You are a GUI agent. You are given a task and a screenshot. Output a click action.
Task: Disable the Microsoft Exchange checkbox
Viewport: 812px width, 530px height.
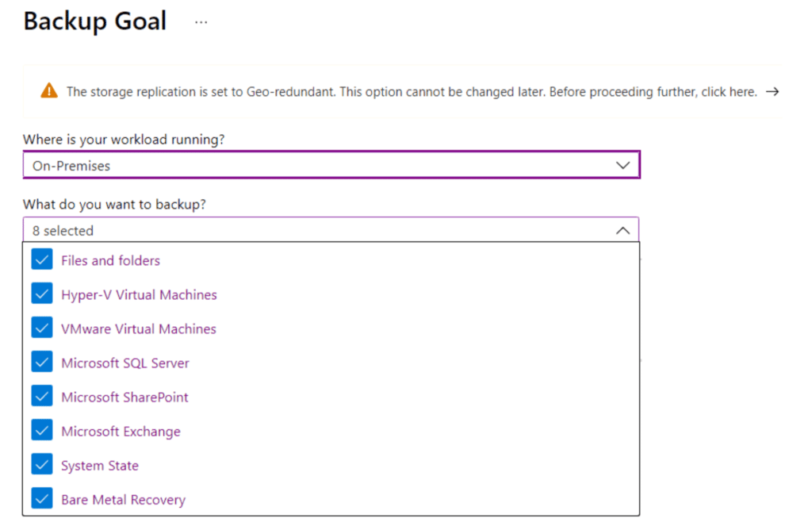42,431
